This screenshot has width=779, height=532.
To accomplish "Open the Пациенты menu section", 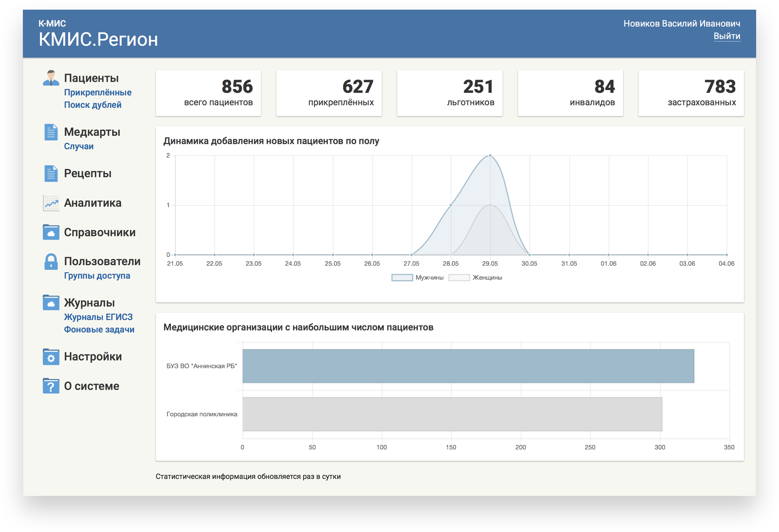I will point(91,78).
